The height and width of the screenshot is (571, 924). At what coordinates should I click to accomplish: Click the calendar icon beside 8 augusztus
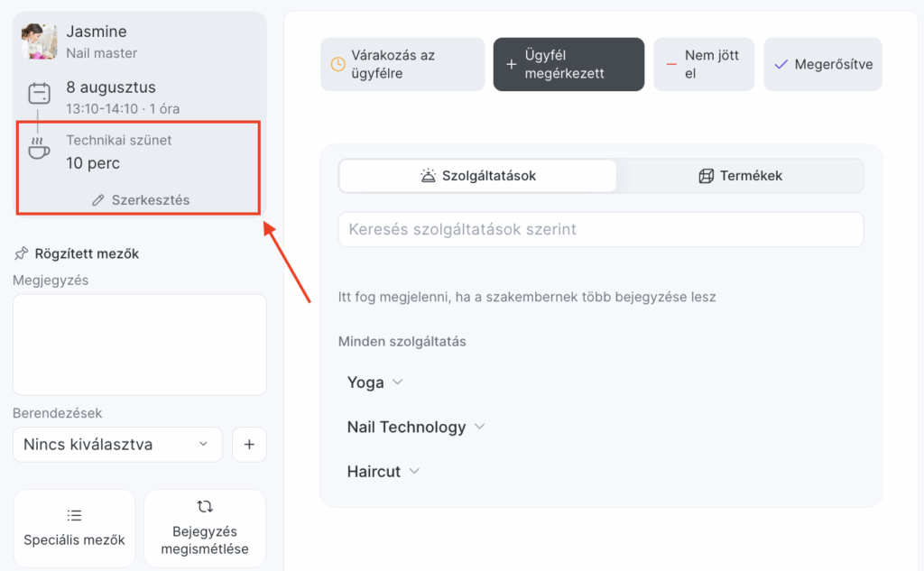39,93
